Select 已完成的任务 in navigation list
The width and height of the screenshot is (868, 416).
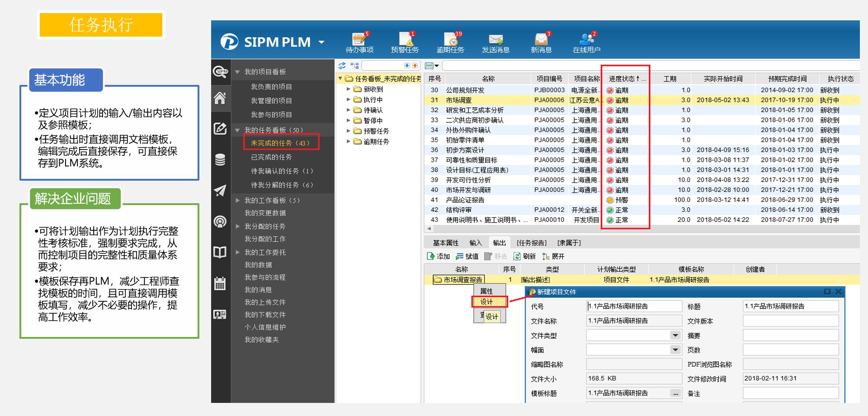(x=271, y=157)
